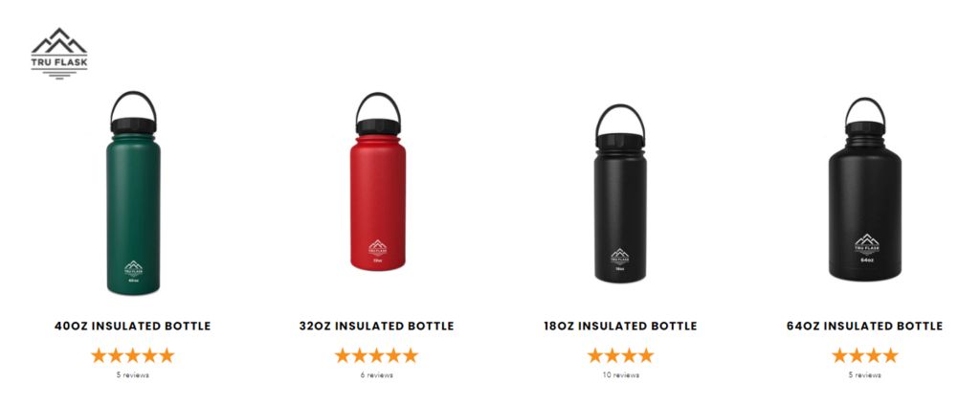Click the Tru Flask mountain logo
Viewport: 980px width, 408px height.
click(x=59, y=53)
